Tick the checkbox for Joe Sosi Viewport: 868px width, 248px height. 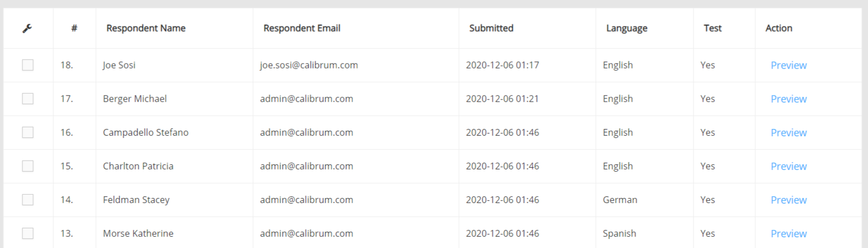click(x=27, y=65)
